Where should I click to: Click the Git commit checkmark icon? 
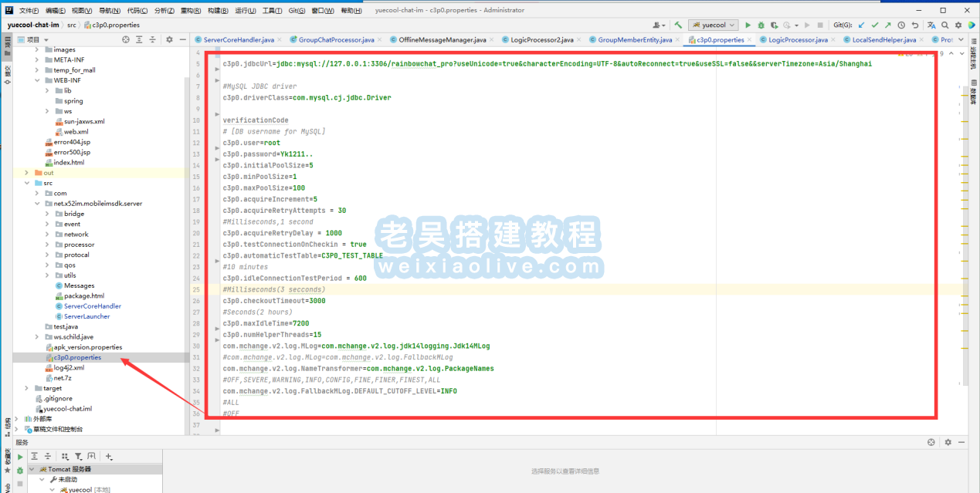[875, 25]
